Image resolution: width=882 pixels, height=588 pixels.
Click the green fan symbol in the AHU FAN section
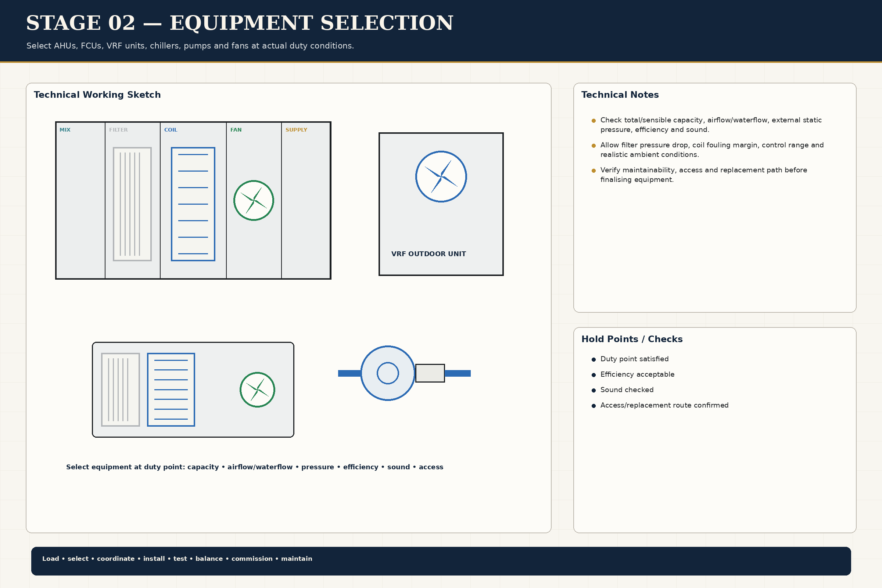(x=254, y=201)
